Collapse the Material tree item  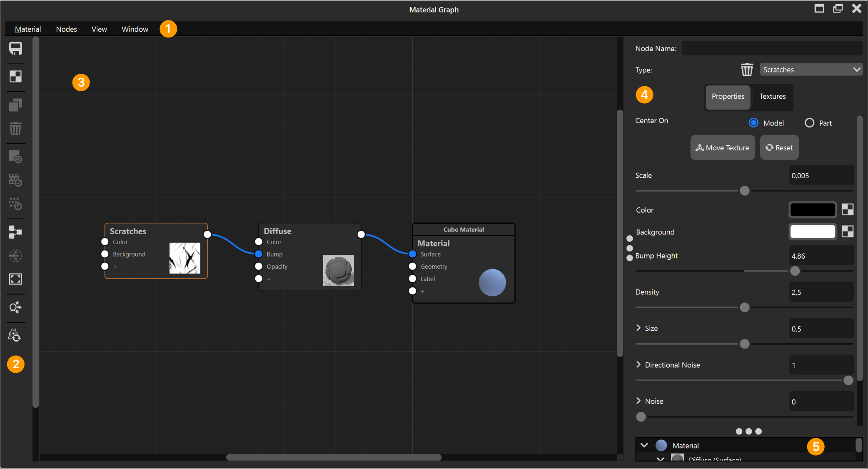644,445
